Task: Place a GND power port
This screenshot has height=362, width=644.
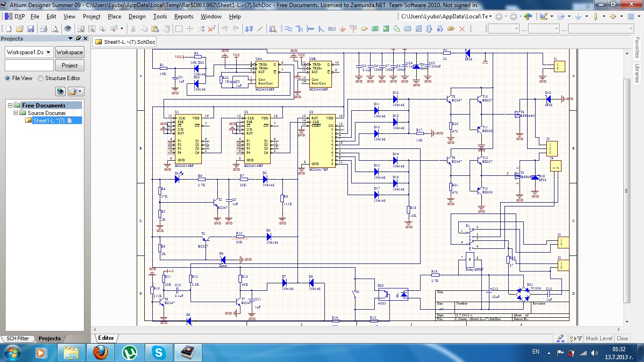Action: [x=343, y=29]
